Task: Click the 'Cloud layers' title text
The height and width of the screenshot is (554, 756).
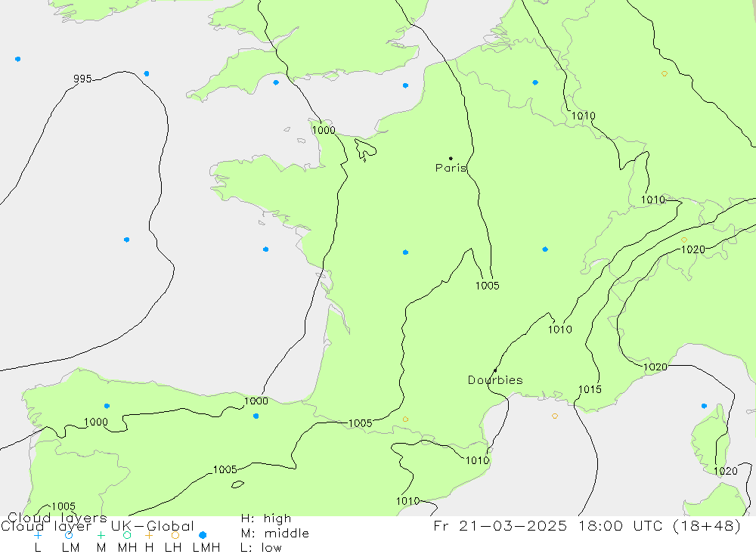Action: point(57,518)
